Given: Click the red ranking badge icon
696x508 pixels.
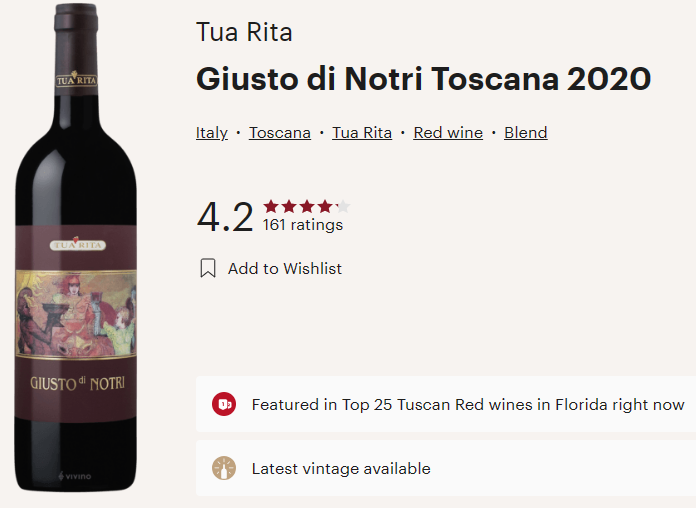Looking at the screenshot, I should [x=224, y=405].
